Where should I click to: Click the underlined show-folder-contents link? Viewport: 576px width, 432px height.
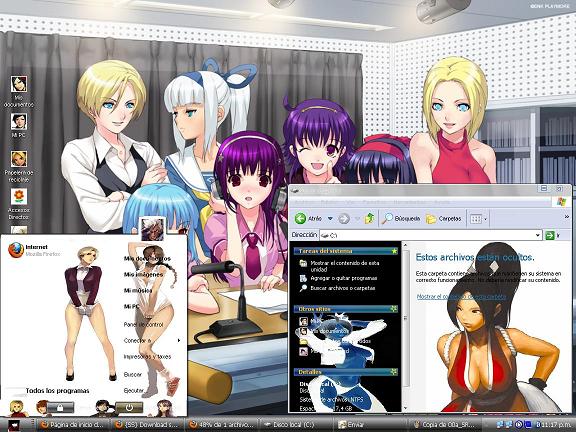pos(462,296)
